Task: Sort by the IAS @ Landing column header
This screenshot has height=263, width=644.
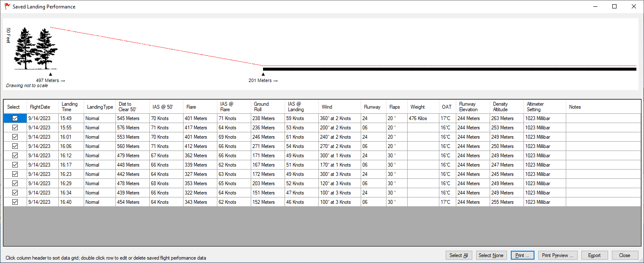Action: [x=301, y=107]
